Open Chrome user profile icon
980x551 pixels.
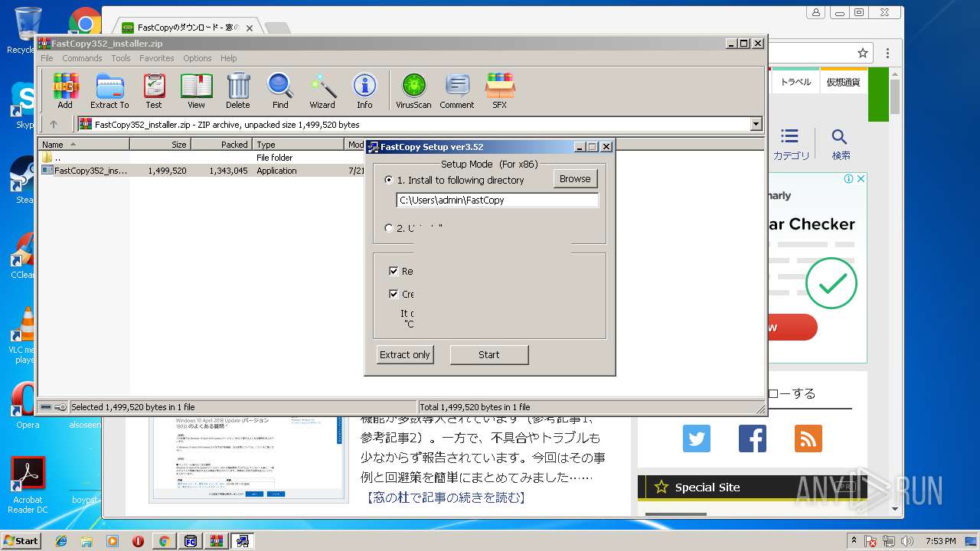click(817, 12)
